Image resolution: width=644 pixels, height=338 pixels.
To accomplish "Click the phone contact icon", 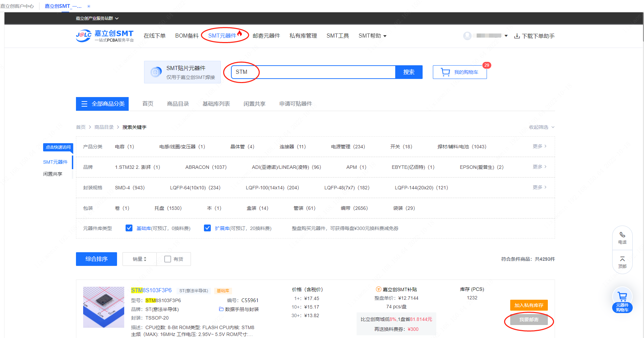I will tap(622, 235).
